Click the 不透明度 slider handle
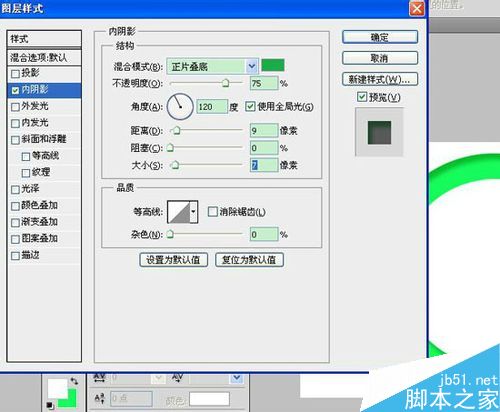Image resolution: width=500 pixels, height=412 pixels. (x=226, y=83)
